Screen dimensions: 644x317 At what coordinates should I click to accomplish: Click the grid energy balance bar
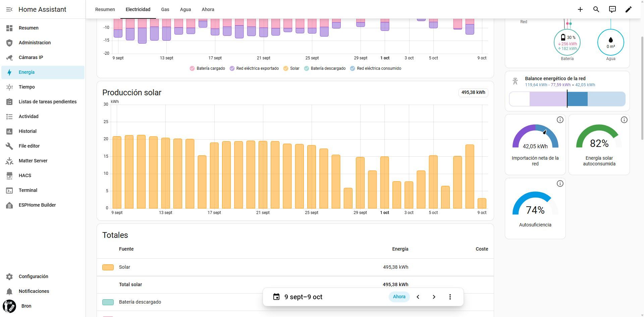[567, 99]
